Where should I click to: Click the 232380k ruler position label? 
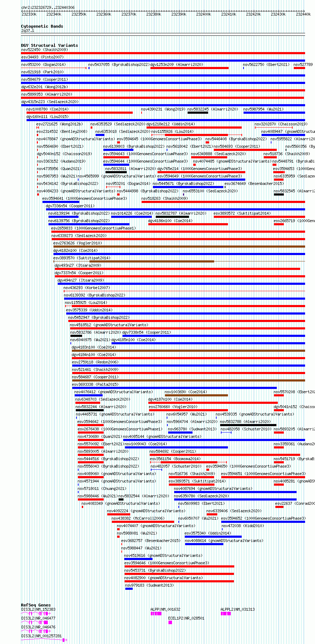(x=154, y=14)
